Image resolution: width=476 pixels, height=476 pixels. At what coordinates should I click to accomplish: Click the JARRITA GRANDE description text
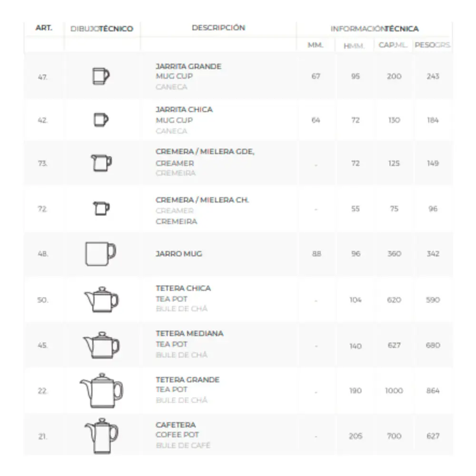pyautogui.click(x=188, y=67)
